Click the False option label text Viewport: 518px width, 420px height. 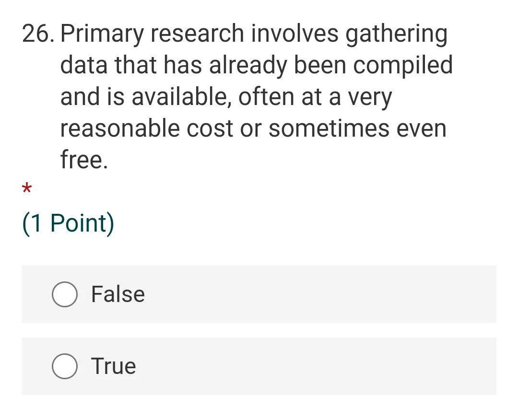click(118, 294)
